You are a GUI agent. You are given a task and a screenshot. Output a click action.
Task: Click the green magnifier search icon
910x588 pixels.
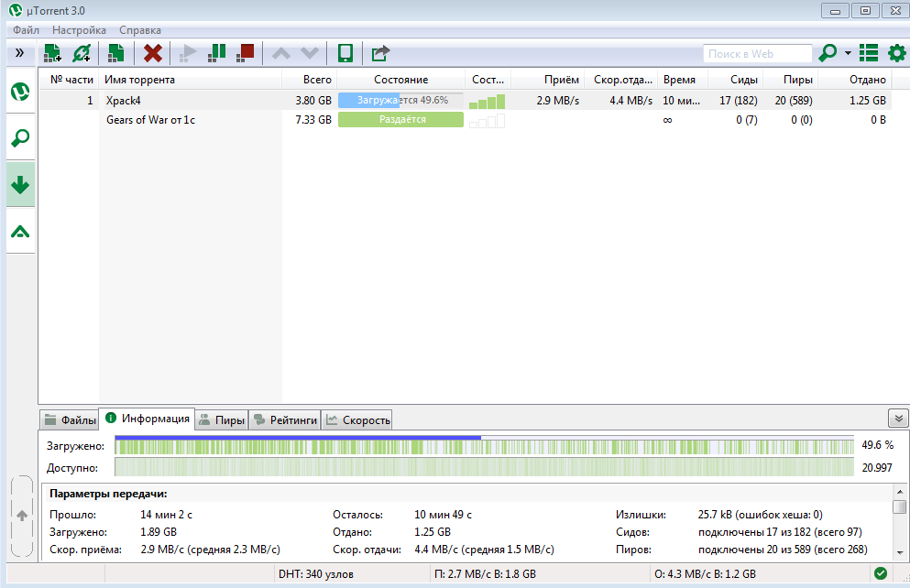tap(828, 53)
